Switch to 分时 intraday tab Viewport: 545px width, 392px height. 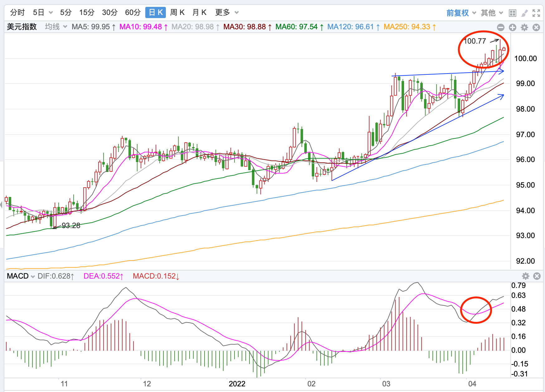click(x=17, y=12)
